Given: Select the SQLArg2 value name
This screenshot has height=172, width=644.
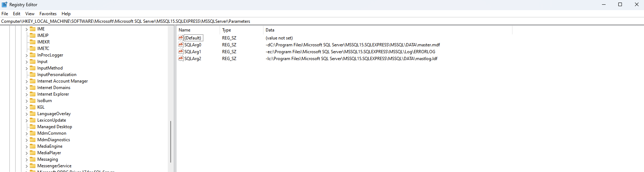Looking at the screenshot, I should point(192,59).
